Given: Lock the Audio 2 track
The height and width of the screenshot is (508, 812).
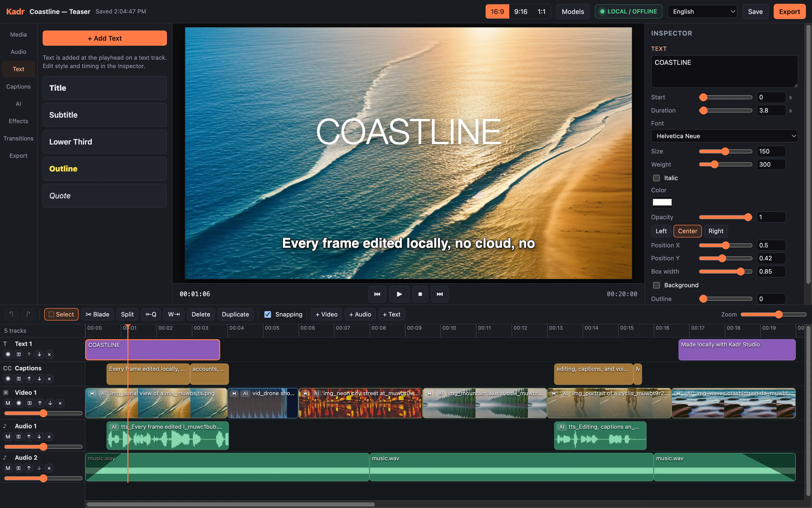Looking at the screenshot, I should [x=19, y=468].
